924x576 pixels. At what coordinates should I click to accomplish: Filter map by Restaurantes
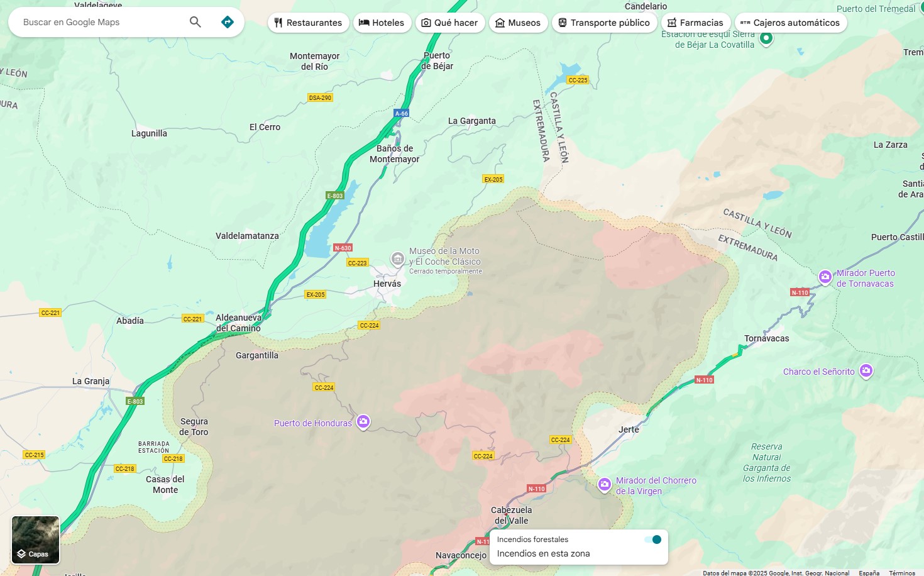[309, 23]
